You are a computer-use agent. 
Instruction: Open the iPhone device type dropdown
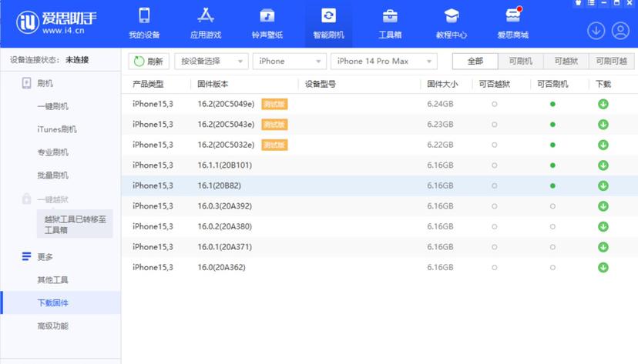[289, 62]
